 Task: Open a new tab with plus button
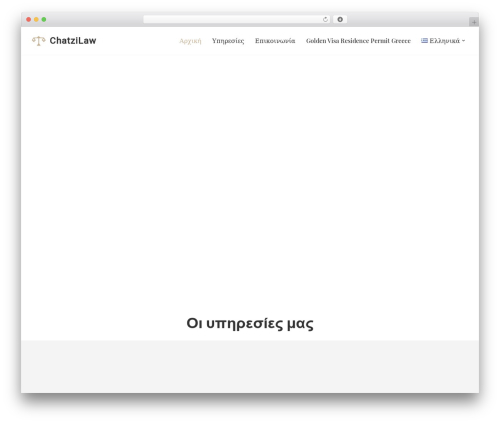click(x=474, y=22)
